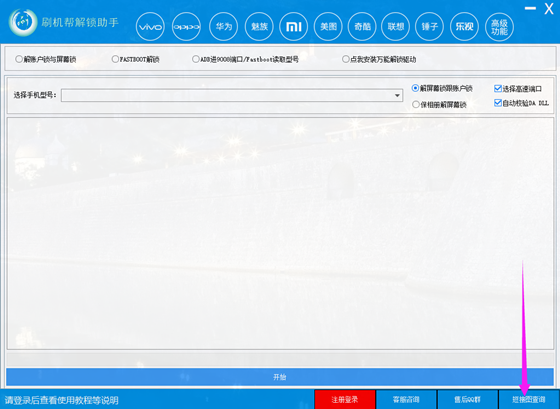Choose the 魅族 brand icon
This screenshot has width=560, height=409.
(259, 27)
